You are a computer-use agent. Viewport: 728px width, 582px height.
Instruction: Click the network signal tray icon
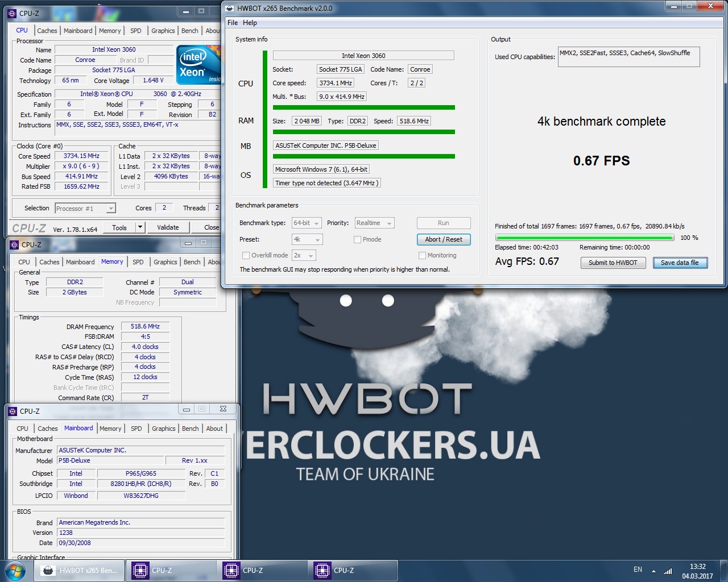coord(668,571)
